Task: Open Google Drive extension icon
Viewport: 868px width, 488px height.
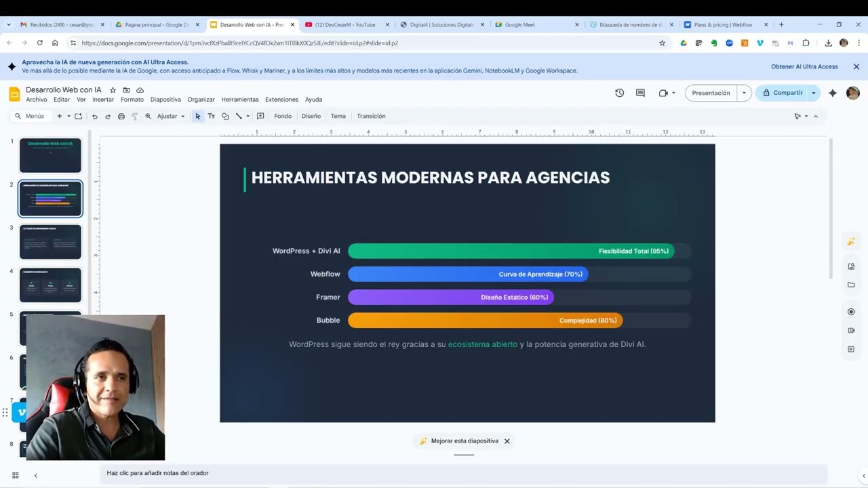Action: (684, 43)
